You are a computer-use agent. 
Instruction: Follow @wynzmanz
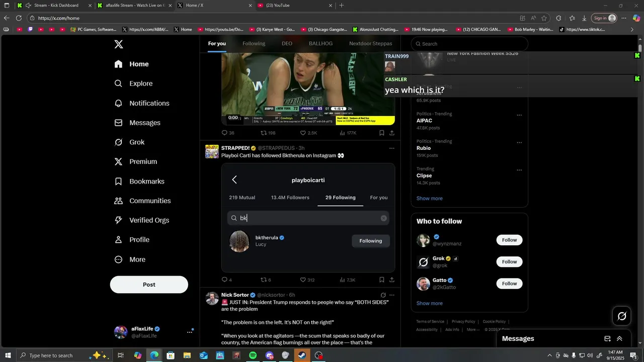(x=509, y=240)
